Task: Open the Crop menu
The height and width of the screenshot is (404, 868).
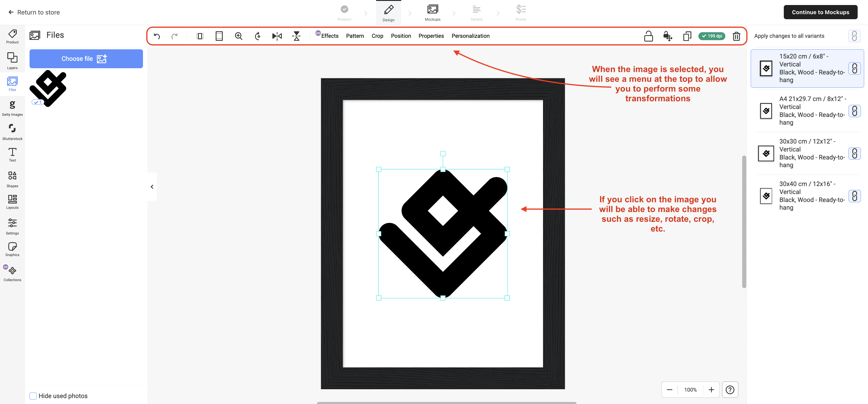Action: [x=377, y=36]
